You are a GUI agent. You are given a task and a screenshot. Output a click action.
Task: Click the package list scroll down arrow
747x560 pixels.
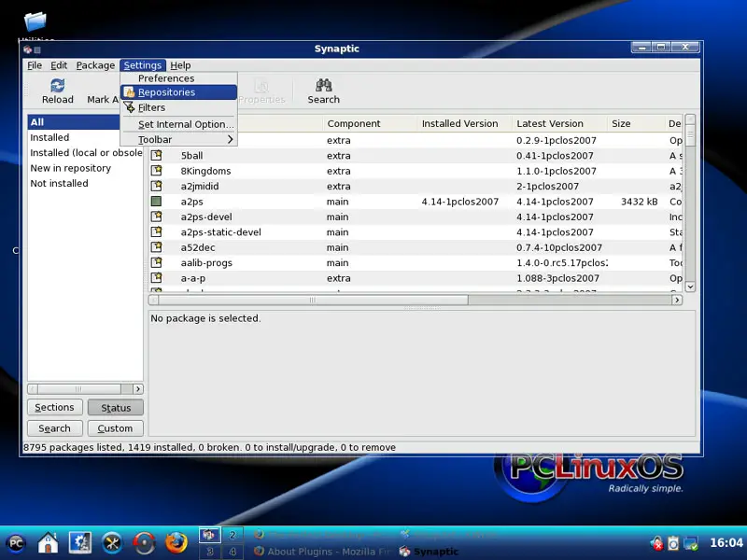[x=690, y=287]
